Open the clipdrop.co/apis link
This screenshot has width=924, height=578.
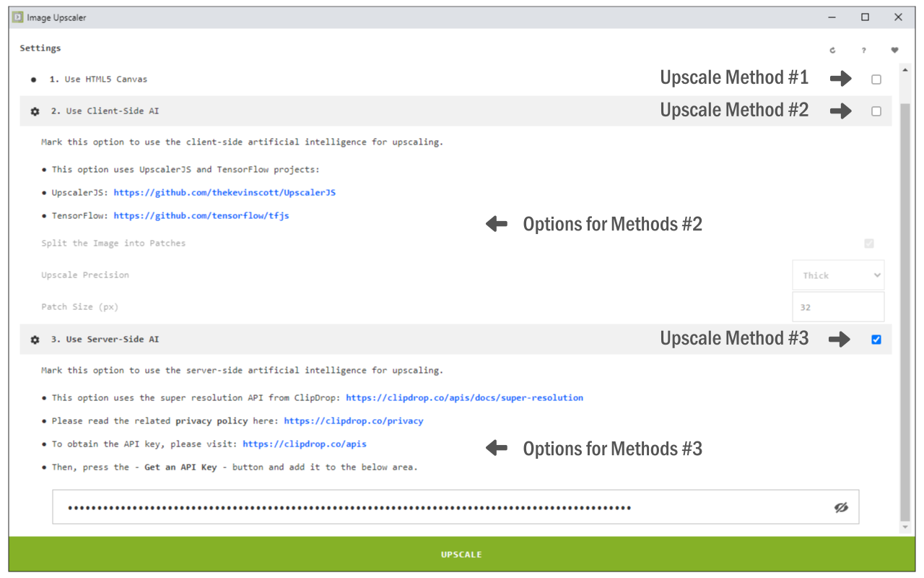[x=305, y=444]
